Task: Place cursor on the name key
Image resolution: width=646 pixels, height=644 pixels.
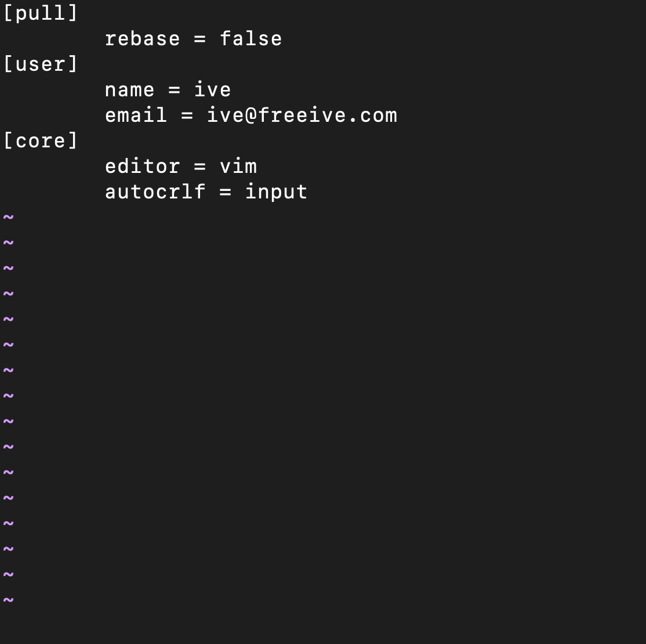Action: pyautogui.click(x=130, y=91)
